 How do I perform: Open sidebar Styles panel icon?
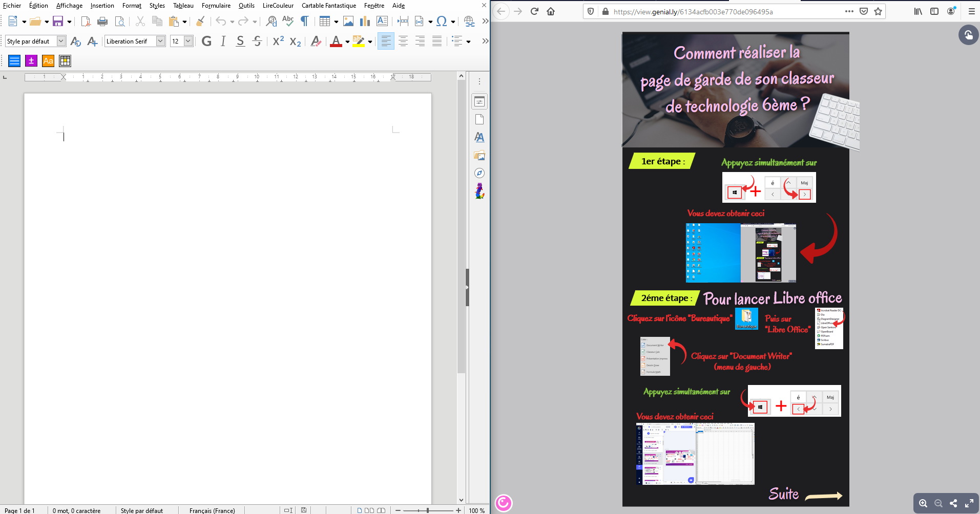click(x=479, y=137)
